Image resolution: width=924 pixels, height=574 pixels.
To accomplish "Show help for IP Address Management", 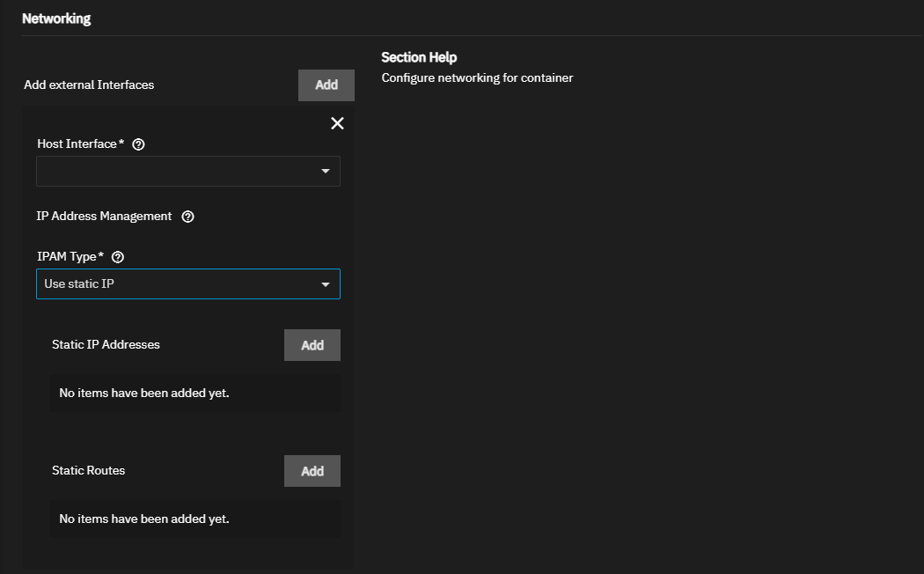I will (x=187, y=217).
